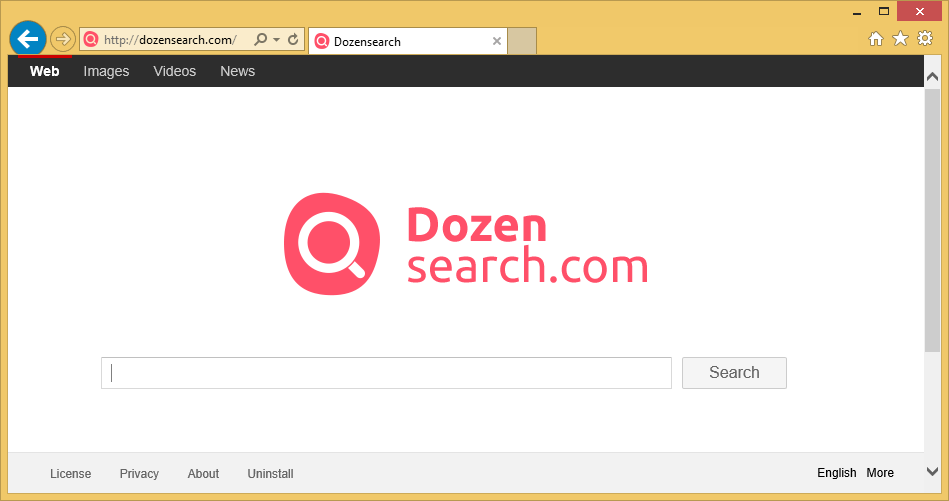
Task: Open the Uninstall footer link
Action: (x=271, y=474)
